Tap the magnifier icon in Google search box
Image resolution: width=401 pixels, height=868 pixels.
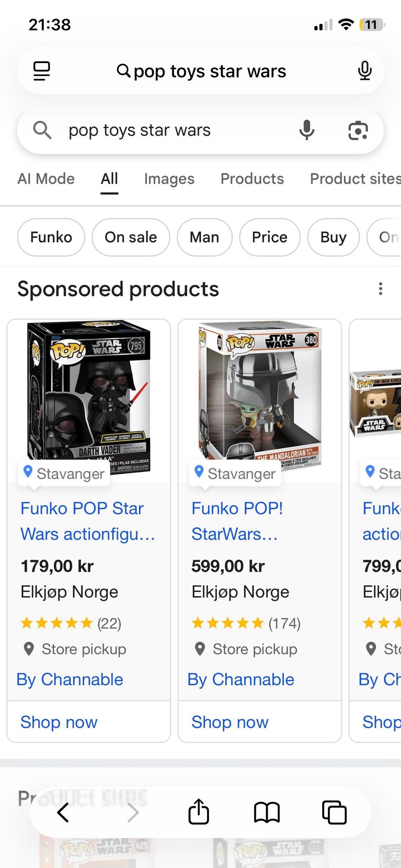pyautogui.click(x=42, y=130)
